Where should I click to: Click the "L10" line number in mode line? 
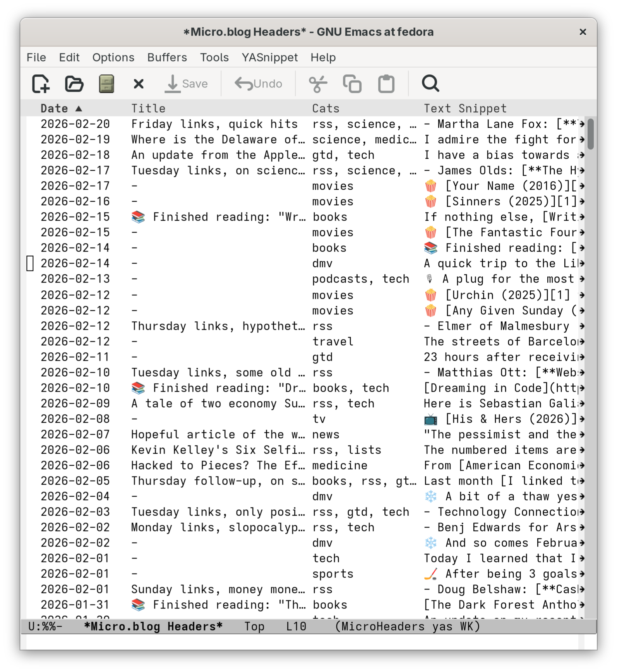tap(296, 626)
